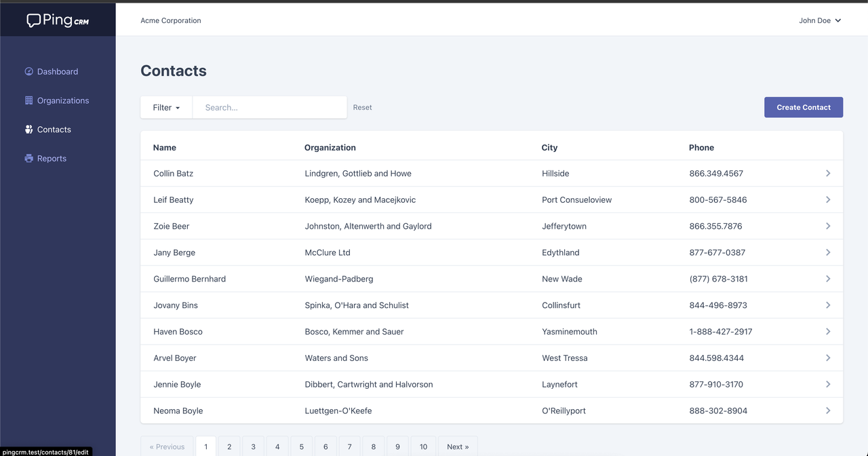
Task: Click the Create Contact button
Action: click(804, 107)
